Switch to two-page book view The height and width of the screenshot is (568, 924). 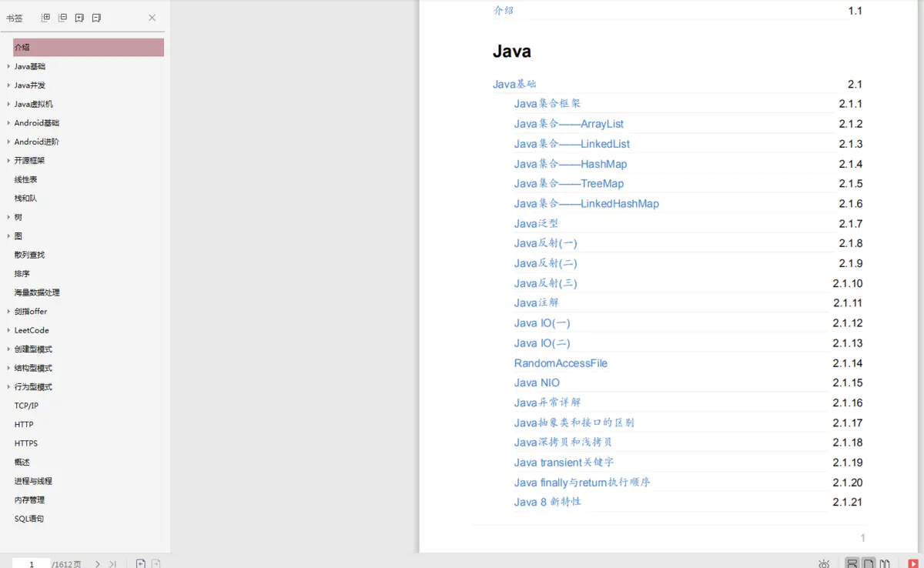coord(885,564)
